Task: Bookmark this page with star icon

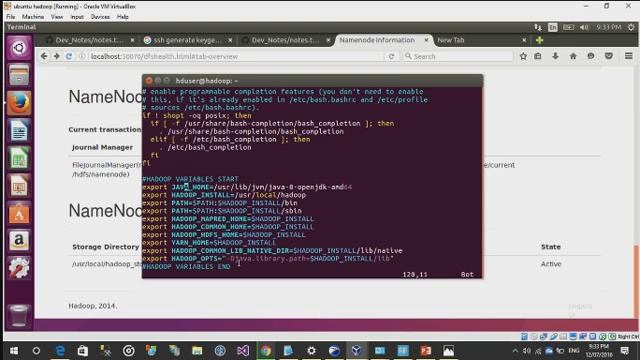Action: coord(523,56)
